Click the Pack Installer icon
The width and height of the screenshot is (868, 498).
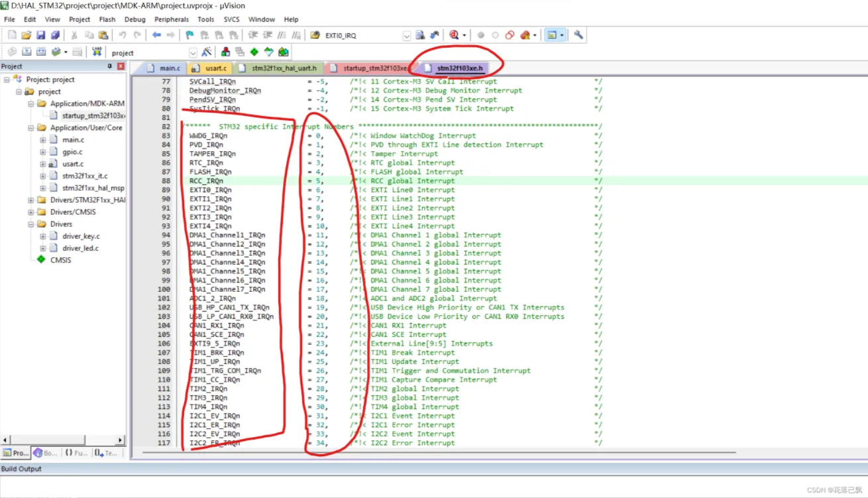coord(284,52)
